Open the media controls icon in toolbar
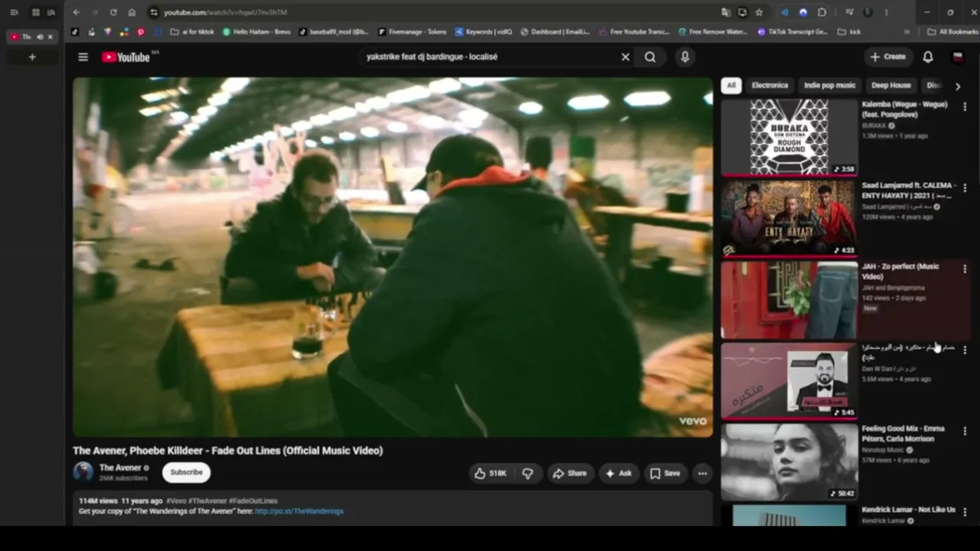The width and height of the screenshot is (980, 551). click(849, 12)
